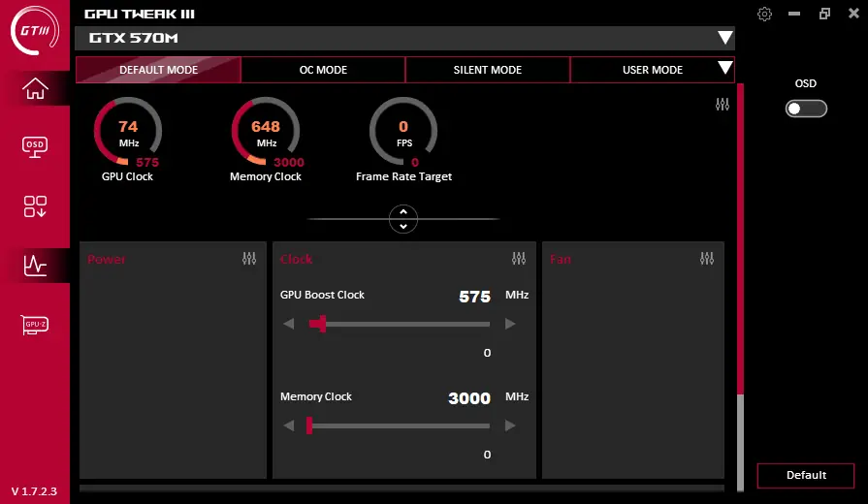The image size is (868, 504).
Task: Click the GPU Boost Clock 575 value field
Action: (474, 297)
